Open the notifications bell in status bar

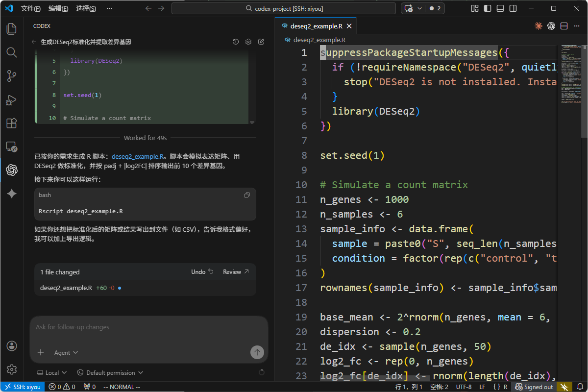point(581,387)
